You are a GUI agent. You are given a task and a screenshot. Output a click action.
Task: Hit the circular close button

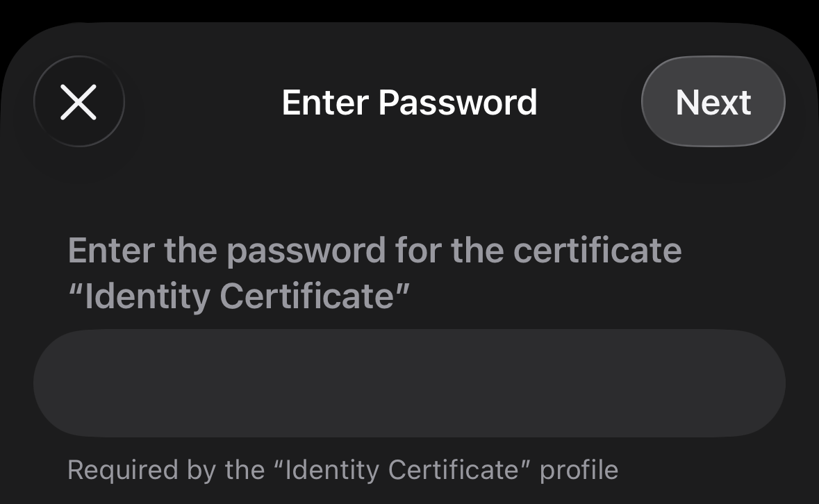point(78,102)
